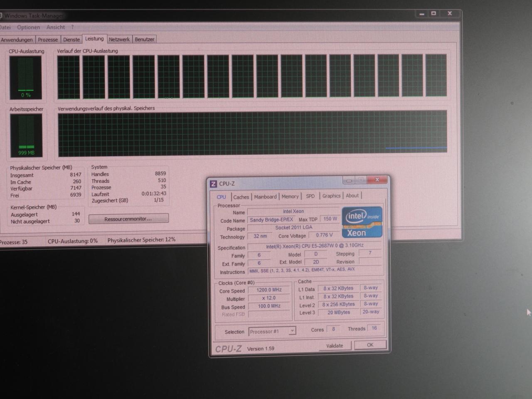
Task: Open the Optionen menu
Action: 28,27
